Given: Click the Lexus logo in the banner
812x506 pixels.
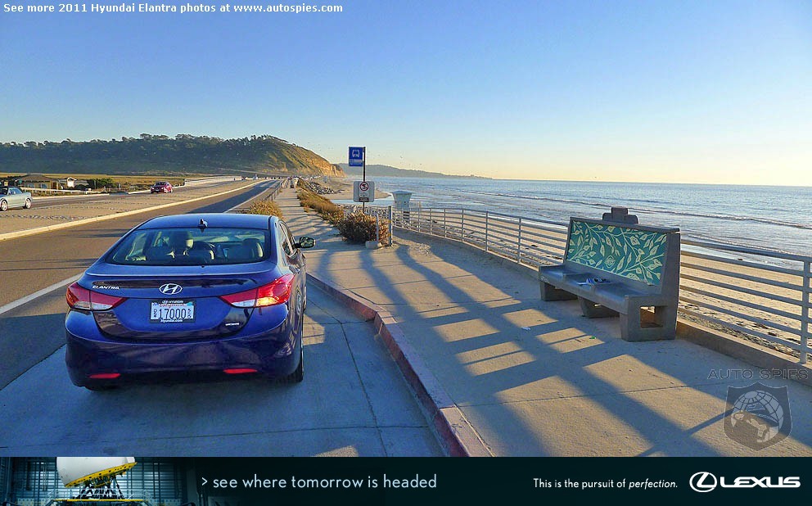Looking at the screenshot, I should pos(745,482).
